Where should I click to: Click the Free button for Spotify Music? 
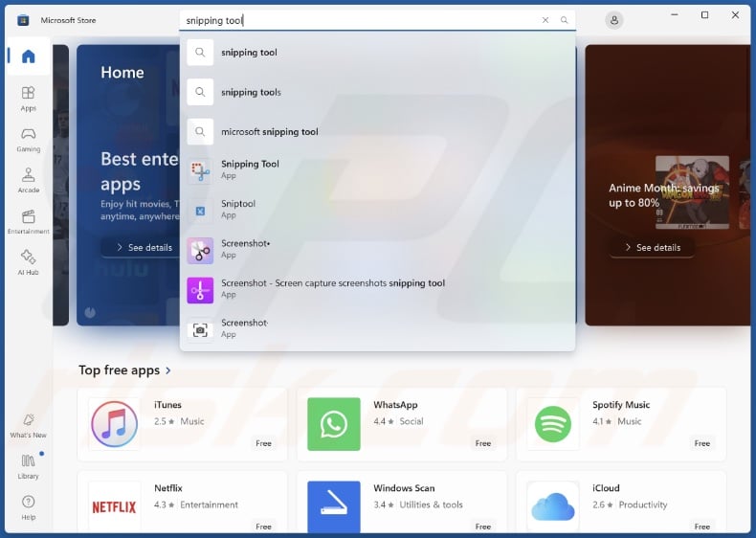pos(702,443)
